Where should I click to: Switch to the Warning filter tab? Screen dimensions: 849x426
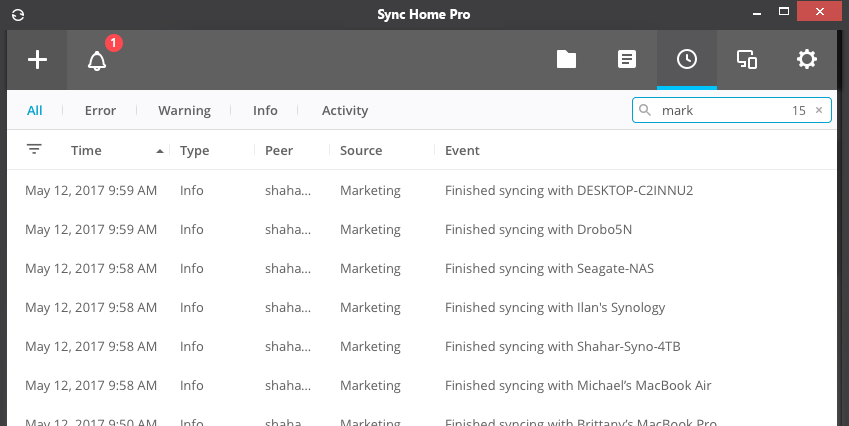184,111
